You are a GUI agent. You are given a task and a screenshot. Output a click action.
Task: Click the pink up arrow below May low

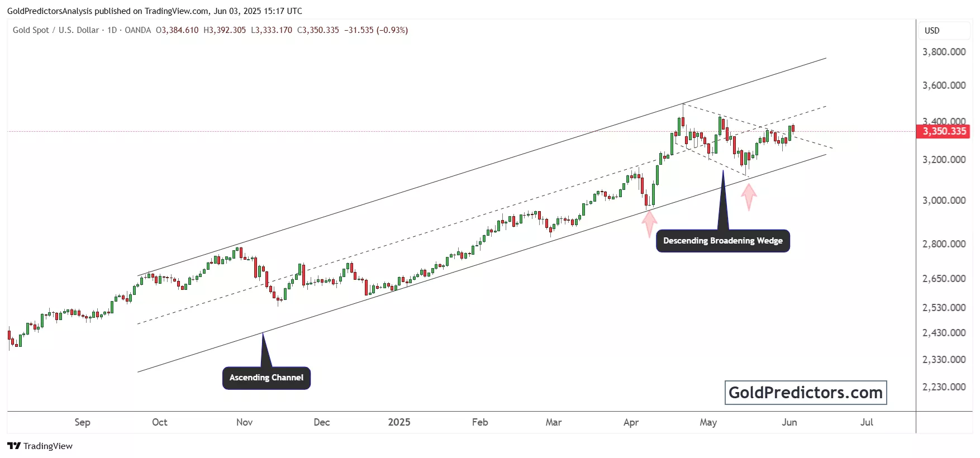(749, 196)
